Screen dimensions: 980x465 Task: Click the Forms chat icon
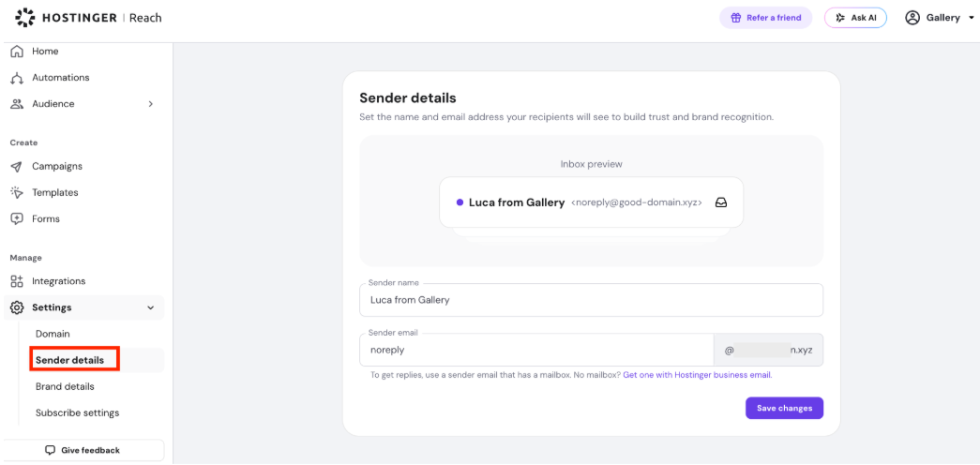pyautogui.click(x=17, y=218)
